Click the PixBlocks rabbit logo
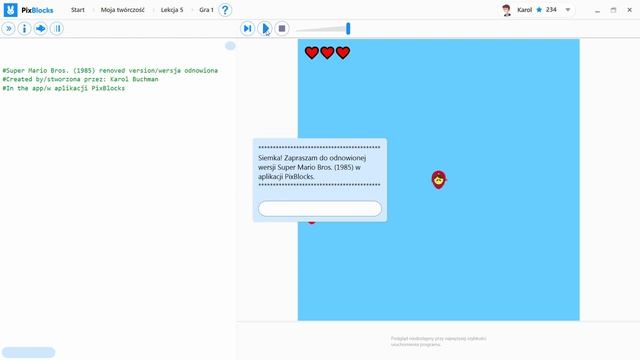 [x=11, y=10]
